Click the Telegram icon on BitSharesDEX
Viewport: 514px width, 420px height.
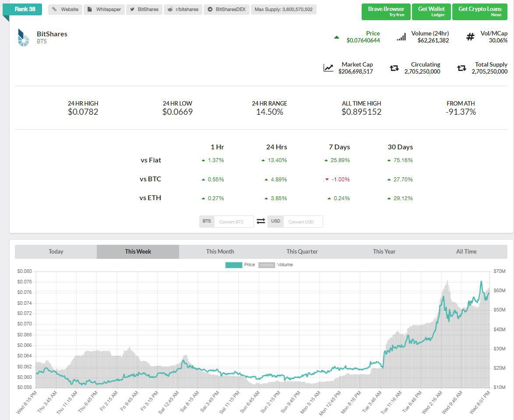point(210,9)
